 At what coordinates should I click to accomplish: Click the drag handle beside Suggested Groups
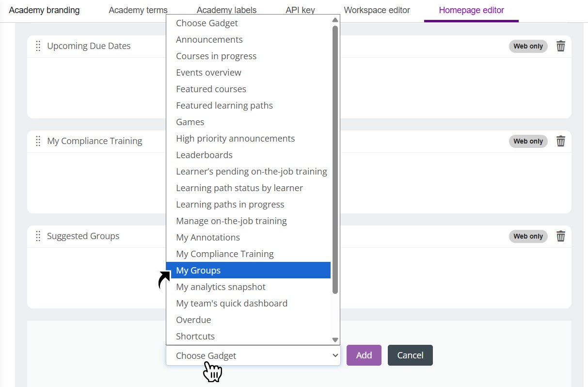click(38, 236)
